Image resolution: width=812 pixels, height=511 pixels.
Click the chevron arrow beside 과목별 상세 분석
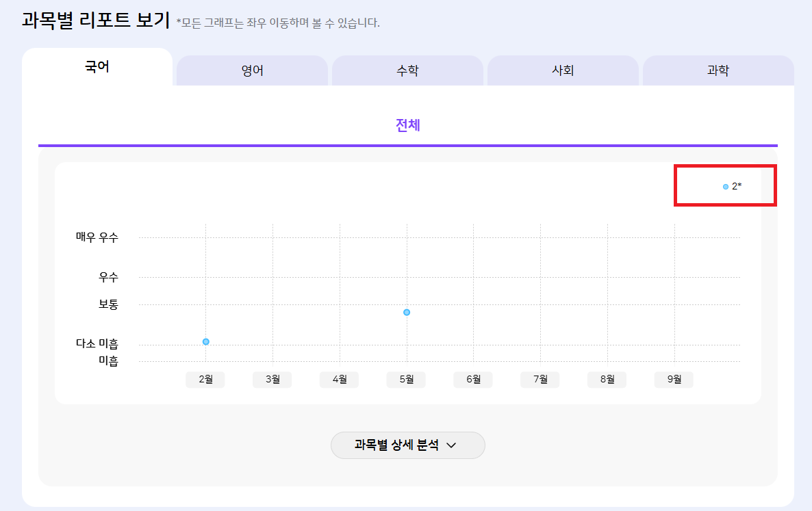(x=451, y=445)
